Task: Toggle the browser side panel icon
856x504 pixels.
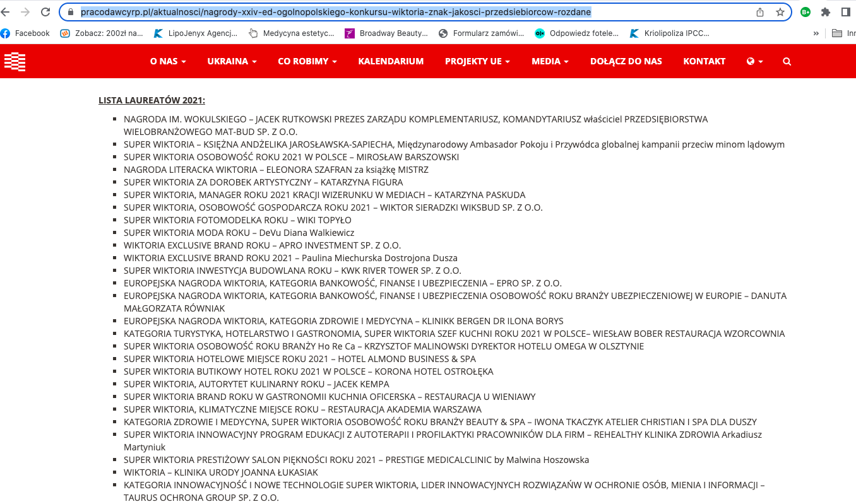Action: click(845, 12)
